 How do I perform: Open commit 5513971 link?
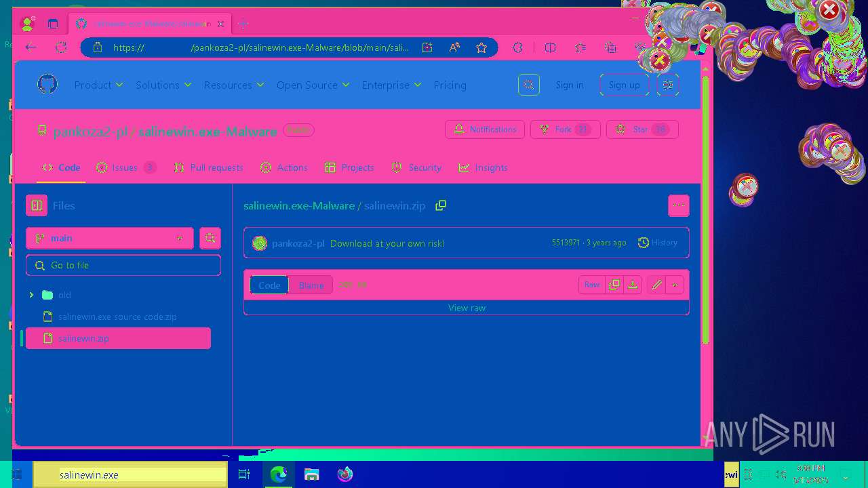pyautogui.click(x=566, y=243)
